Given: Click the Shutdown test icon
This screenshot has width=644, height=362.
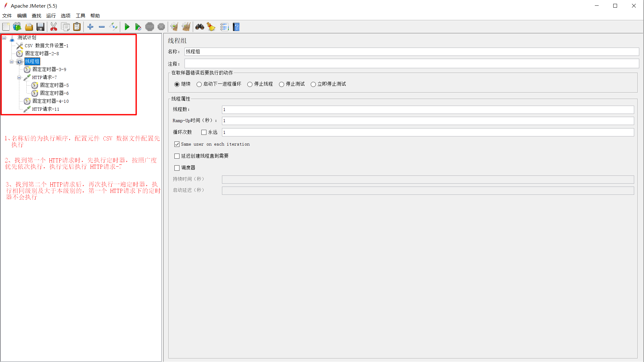Looking at the screenshot, I should pos(161,27).
